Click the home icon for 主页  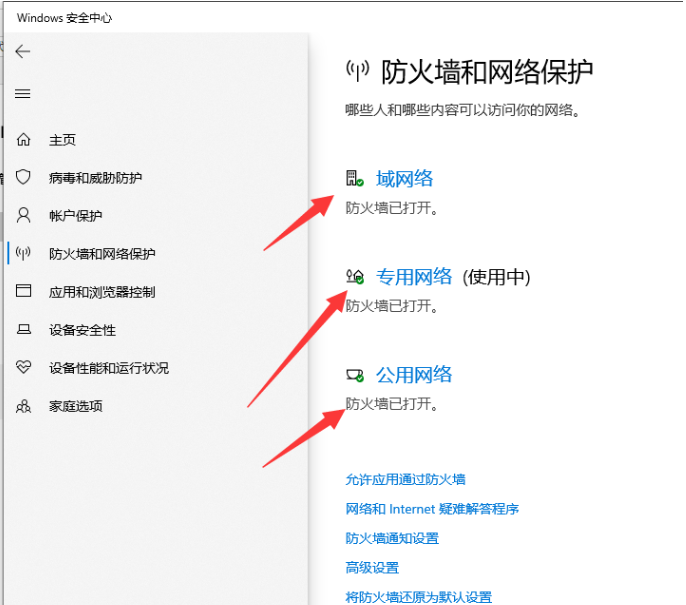point(24,140)
